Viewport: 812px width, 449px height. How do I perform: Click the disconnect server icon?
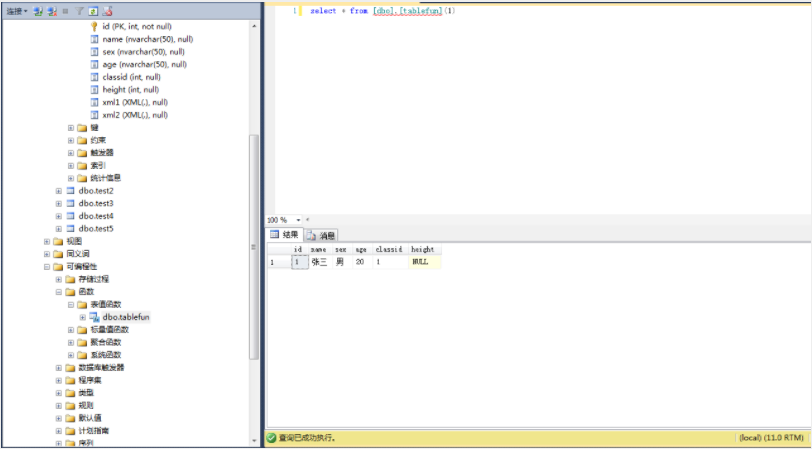click(x=52, y=10)
